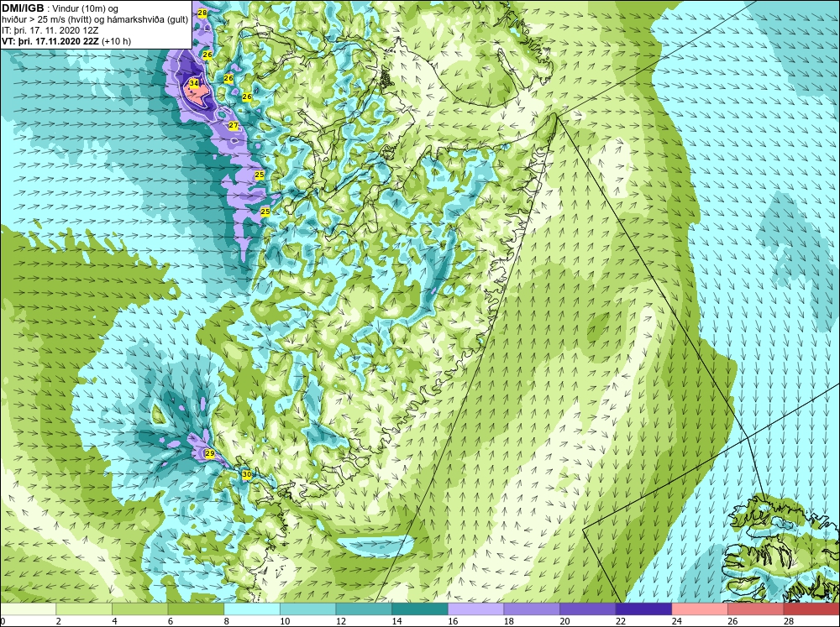
Task: Click the scale tick number 8
Action: coord(226,621)
